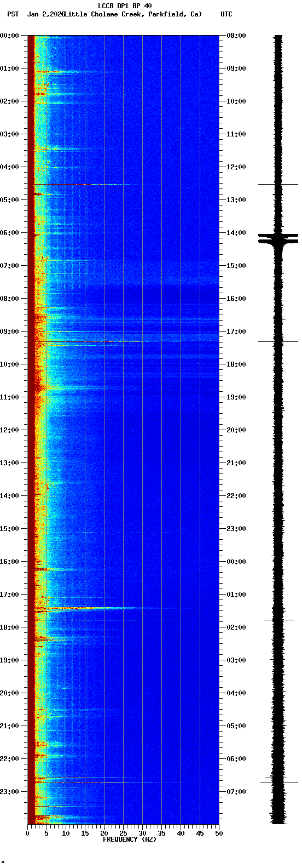Click the 00:00 UTC time label
The image size is (302, 868).
[236, 562]
